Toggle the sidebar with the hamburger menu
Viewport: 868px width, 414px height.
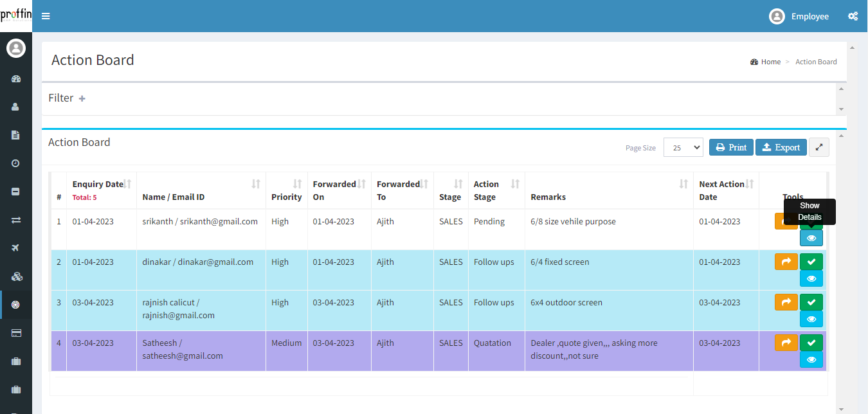pos(46,16)
